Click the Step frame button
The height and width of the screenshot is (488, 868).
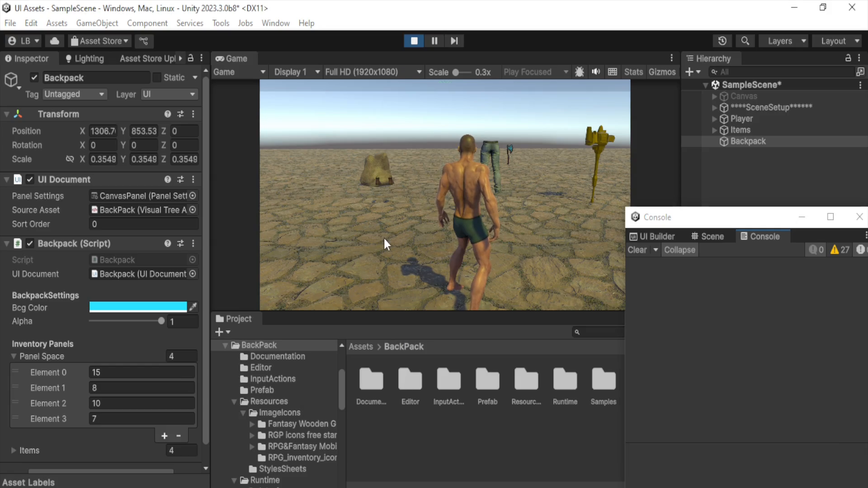(454, 41)
